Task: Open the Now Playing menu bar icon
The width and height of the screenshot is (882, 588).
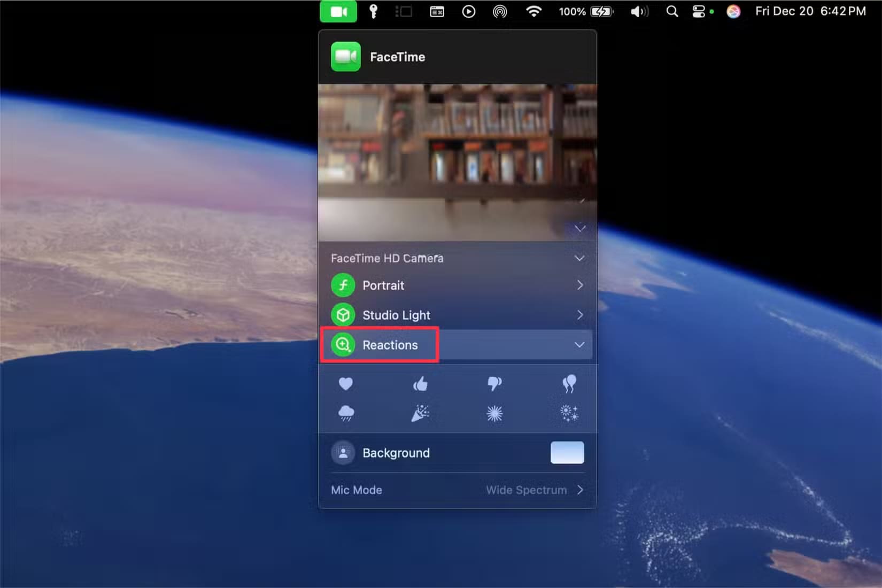Action: pos(469,11)
